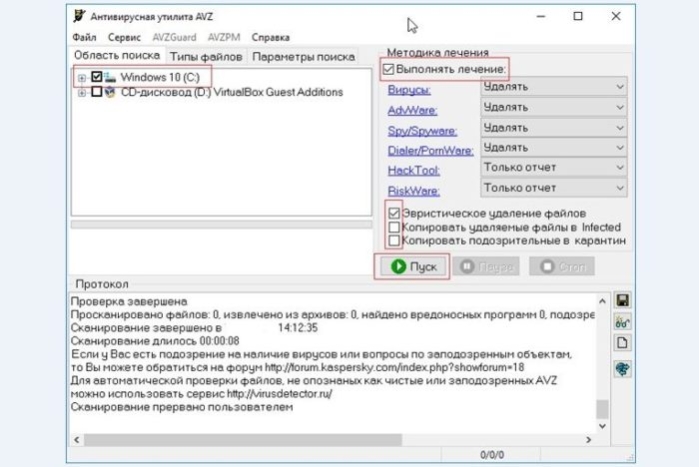The height and width of the screenshot is (467, 699).
Task: Open the protocol viewer glasses icon
Action: click(x=622, y=322)
